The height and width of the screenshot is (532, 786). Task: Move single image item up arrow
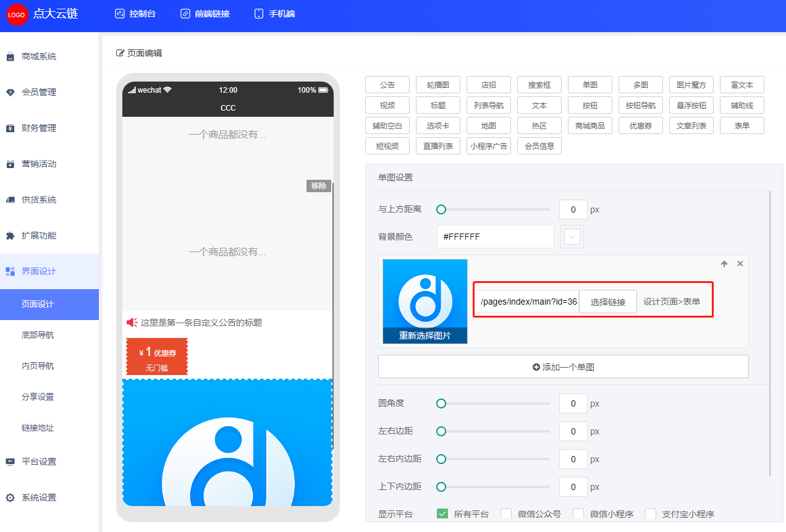[724, 264]
